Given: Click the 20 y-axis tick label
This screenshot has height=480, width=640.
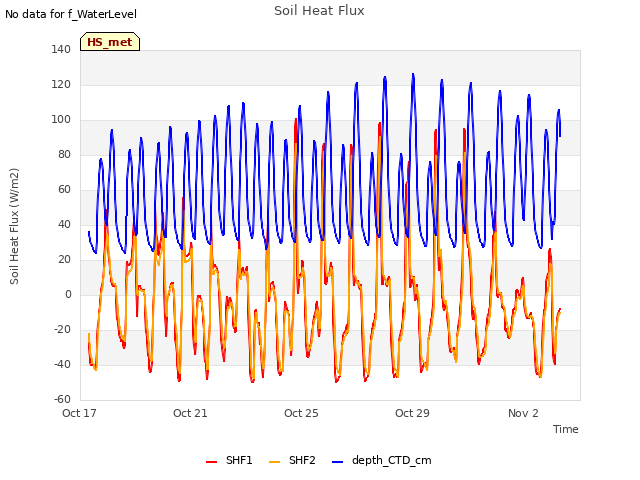Looking at the screenshot, I should (x=64, y=260).
